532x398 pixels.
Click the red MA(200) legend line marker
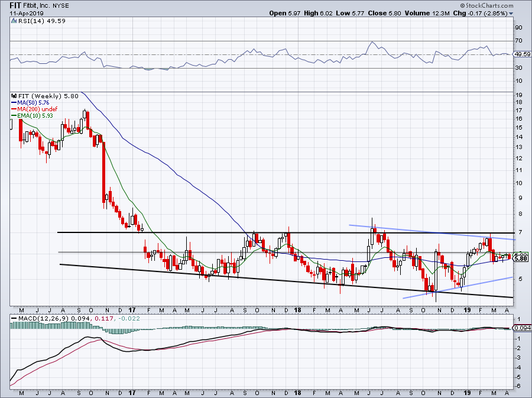point(14,109)
